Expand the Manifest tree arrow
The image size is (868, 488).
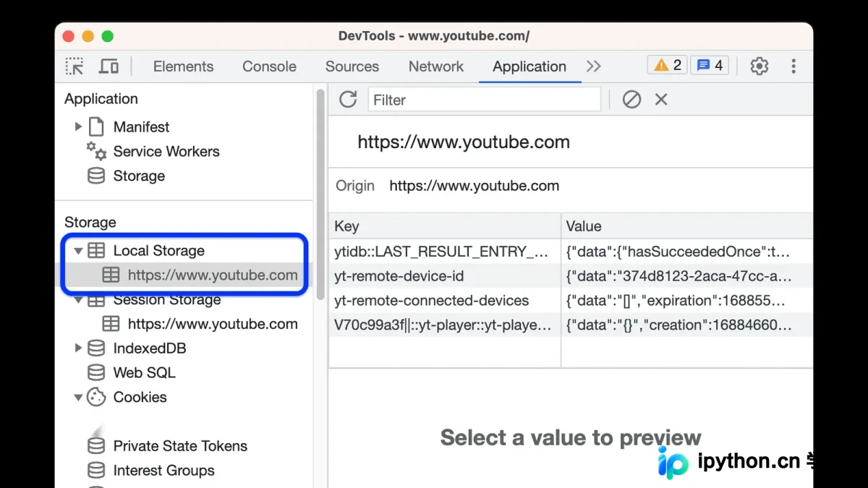coord(78,127)
